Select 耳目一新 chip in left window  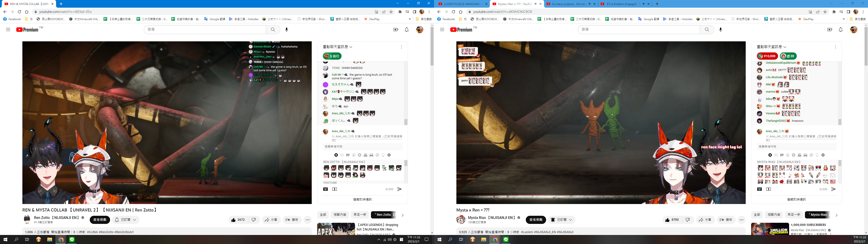(360, 215)
